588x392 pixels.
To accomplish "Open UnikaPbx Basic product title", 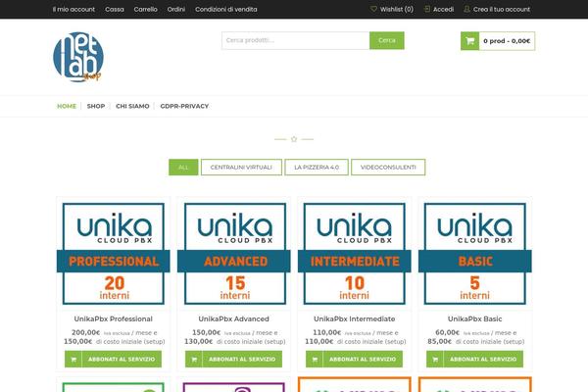I will pyautogui.click(x=474, y=318).
